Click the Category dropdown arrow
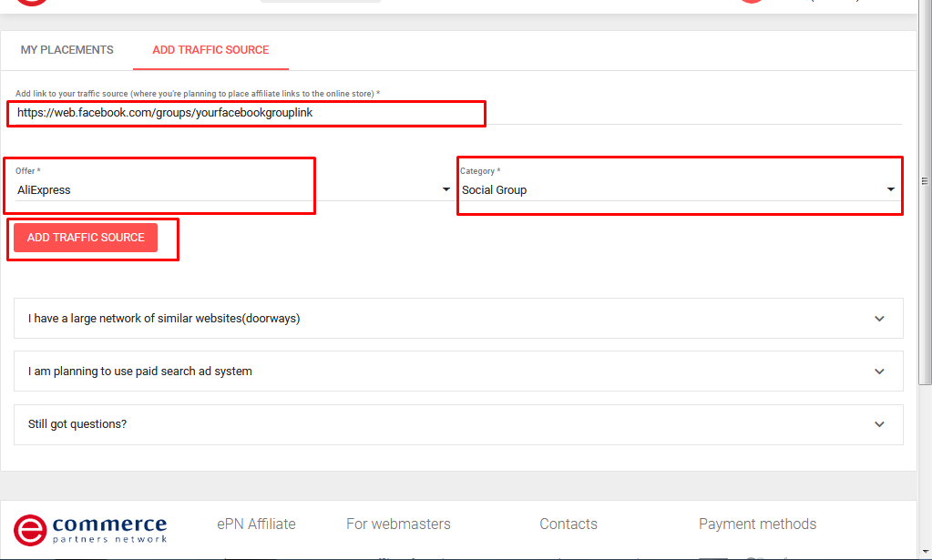The image size is (932, 560). (x=890, y=189)
